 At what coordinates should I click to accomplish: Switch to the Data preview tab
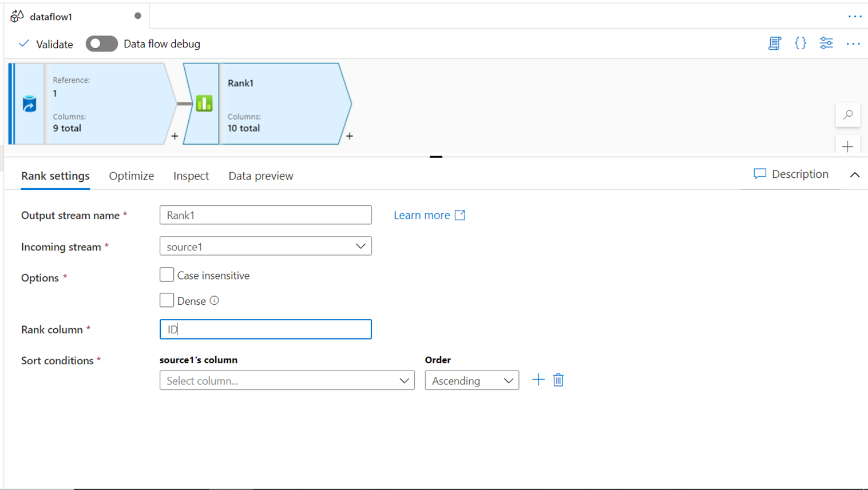pos(260,176)
